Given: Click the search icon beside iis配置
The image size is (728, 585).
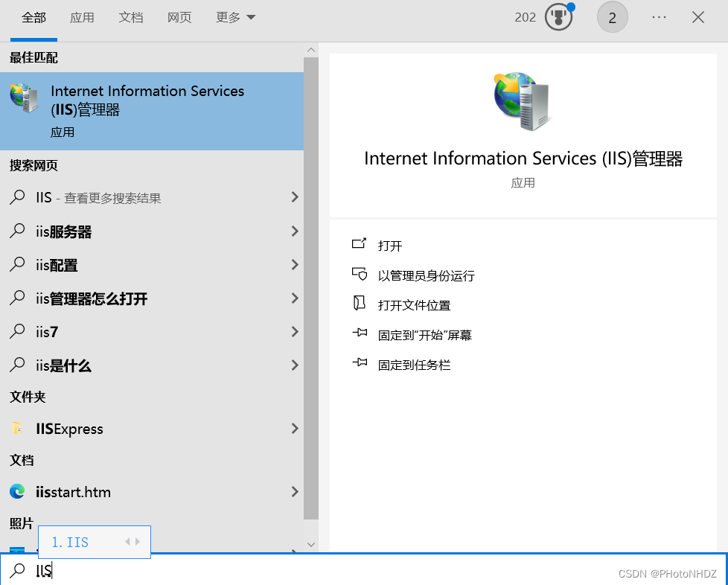Looking at the screenshot, I should click(17, 264).
